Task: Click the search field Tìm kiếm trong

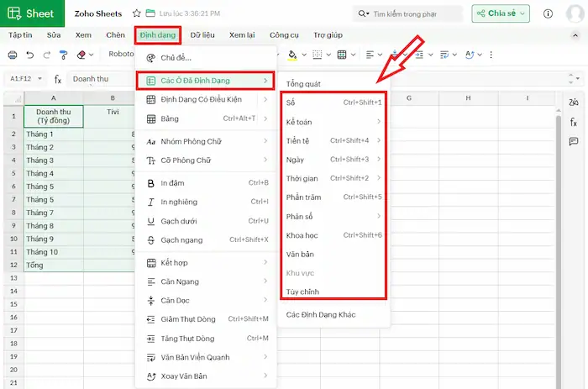Action: click(407, 14)
